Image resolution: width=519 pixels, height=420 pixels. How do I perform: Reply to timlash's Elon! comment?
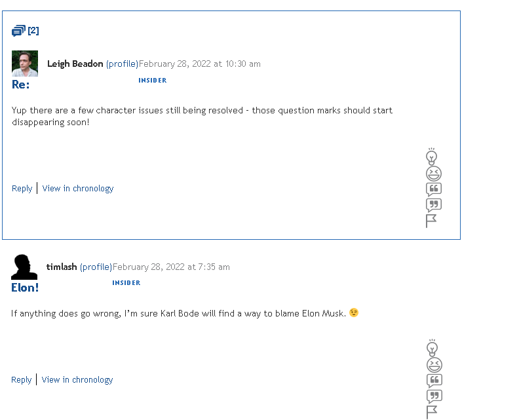pyautogui.click(x=21, y=380)
